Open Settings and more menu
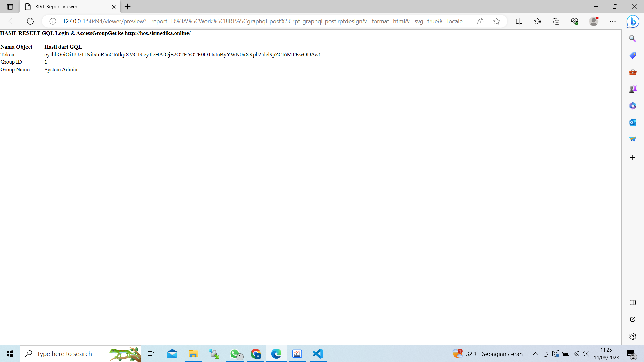Viewport: 644px width, 362px height. click(x=613, y=21)
